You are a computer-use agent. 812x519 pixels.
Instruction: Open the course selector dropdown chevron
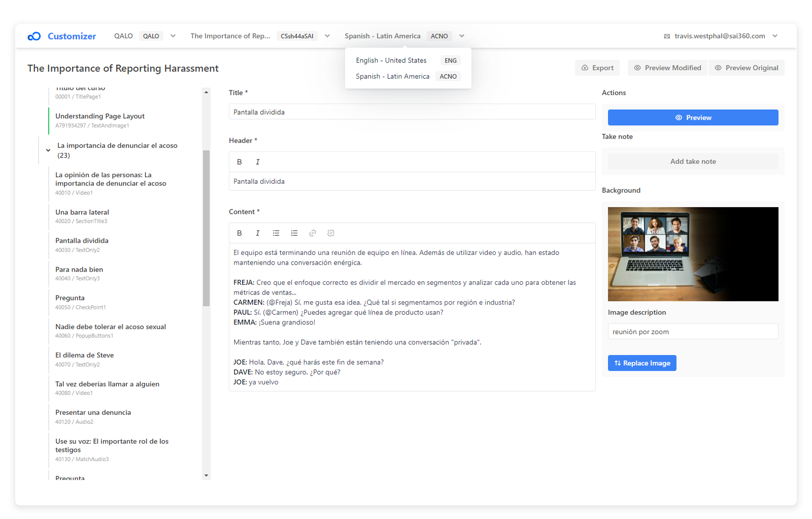click(x=327, y=36)
